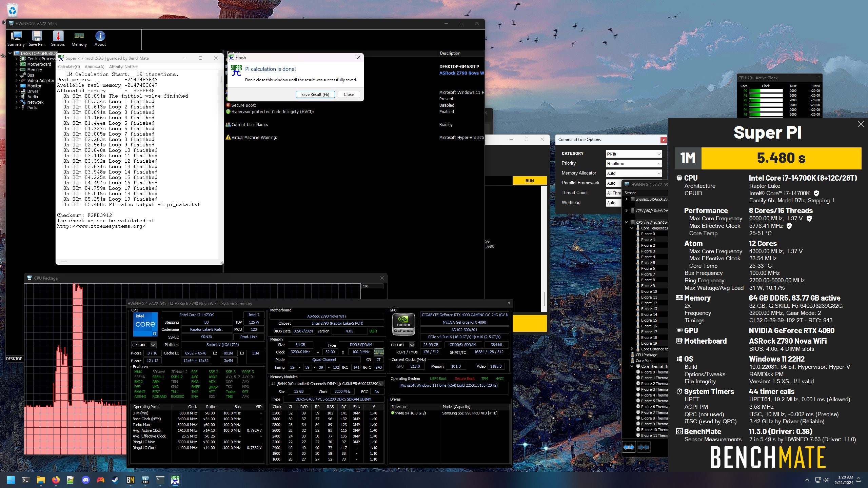Click Close in the Finish dialog
The height and width of the screenshot is (488, 868).
(x=349, y=95)
